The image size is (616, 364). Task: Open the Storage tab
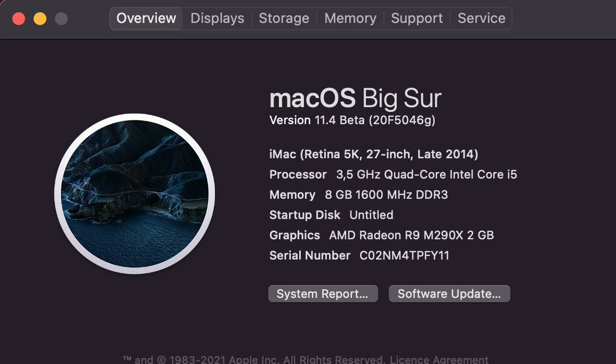pos(284,19)
